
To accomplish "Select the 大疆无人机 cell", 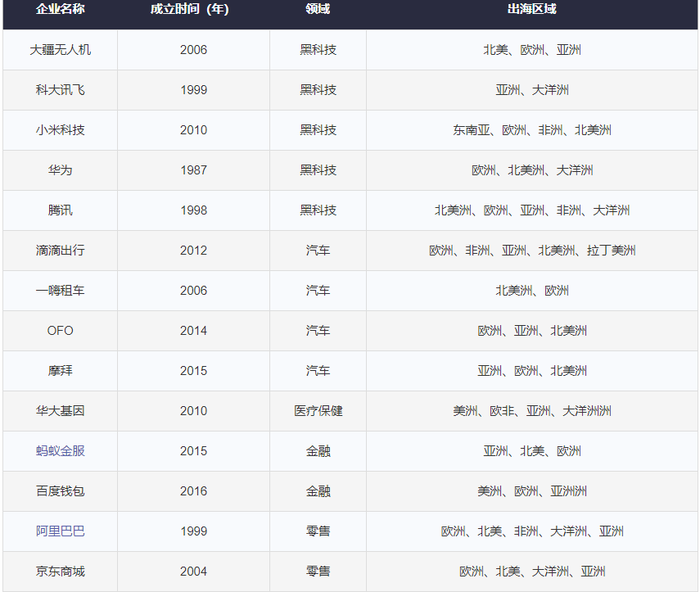I will coord(61,50).
